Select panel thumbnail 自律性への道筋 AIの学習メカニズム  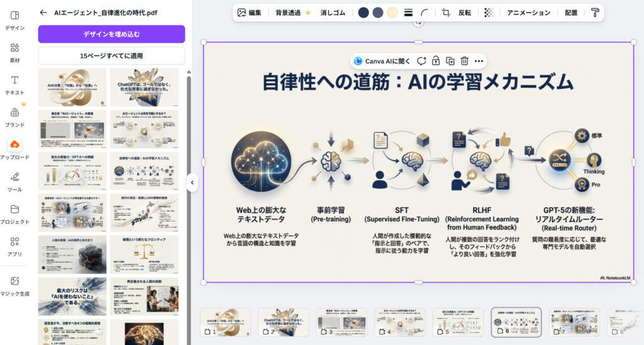[144, 171]
